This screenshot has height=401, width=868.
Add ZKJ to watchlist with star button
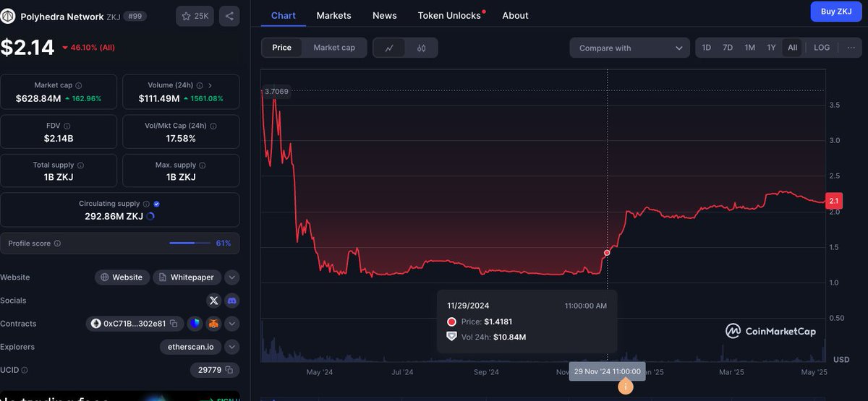[195, 16]
